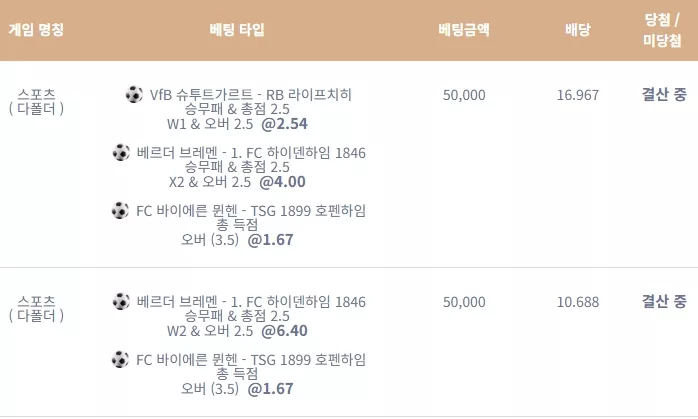Click the @2.54 odds value

tap(284, 124)
